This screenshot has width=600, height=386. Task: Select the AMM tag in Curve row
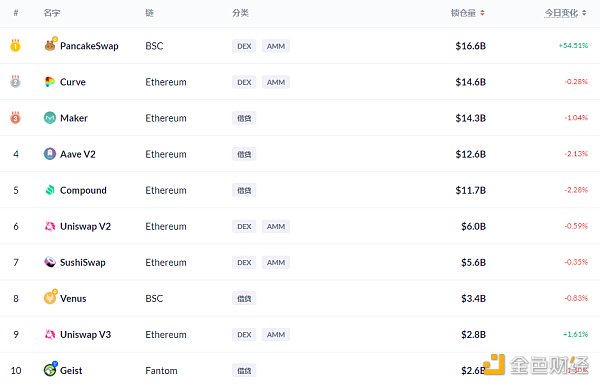[x=276, y=82]
